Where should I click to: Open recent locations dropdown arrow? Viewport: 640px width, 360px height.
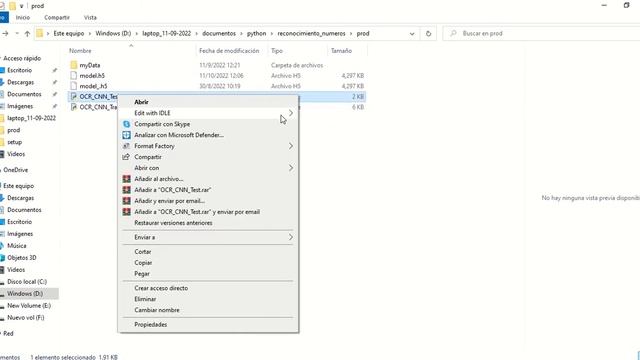point(17,33)
